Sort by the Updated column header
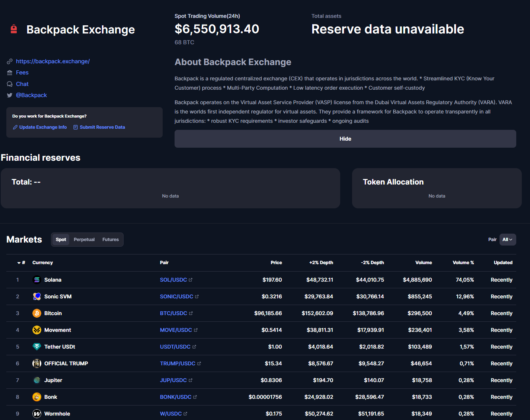 tap(503, 263)
